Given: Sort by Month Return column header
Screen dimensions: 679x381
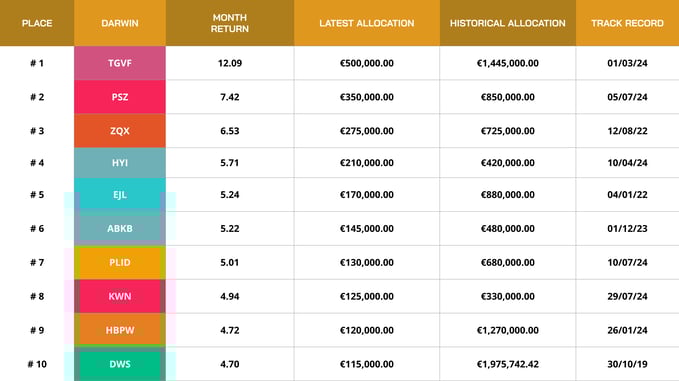Looking at the screenshot, I should (x=230, y=23).
